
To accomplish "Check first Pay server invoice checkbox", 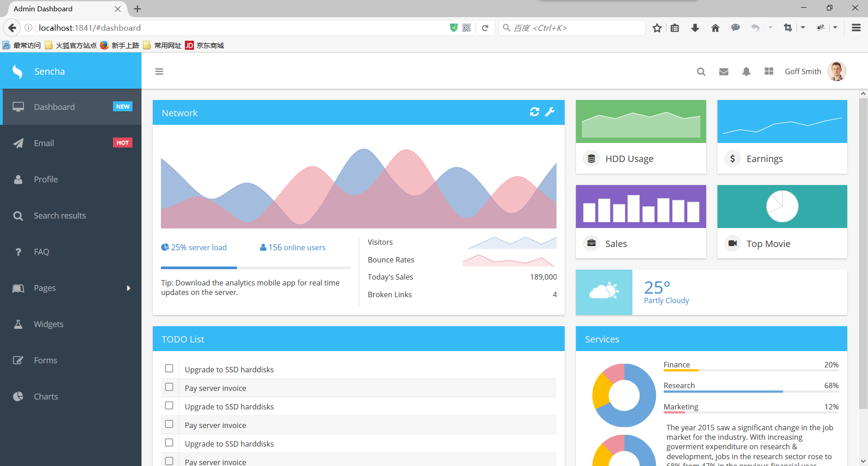I will tap(169, 387).
